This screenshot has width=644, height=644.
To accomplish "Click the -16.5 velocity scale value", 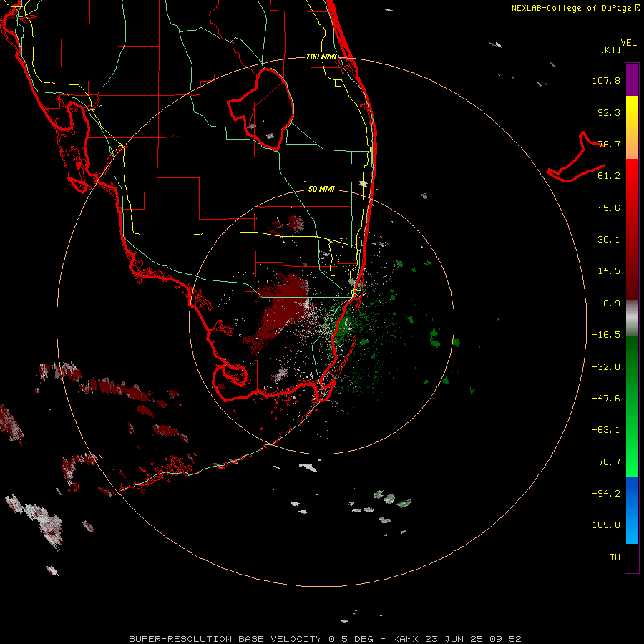I will 606,335.
